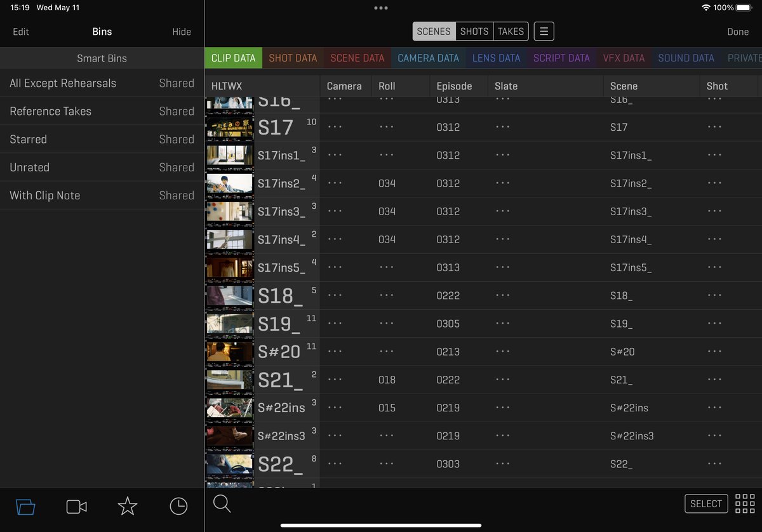Screen dimensions: 762x532
Task: Tap Roll value 018 in S21_ row
Action: pos(387,380)
